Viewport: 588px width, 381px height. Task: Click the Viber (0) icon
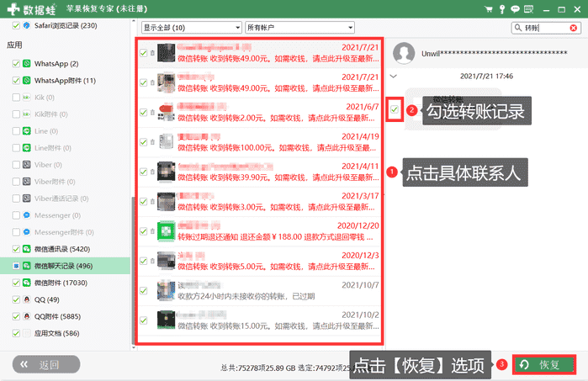27,165
